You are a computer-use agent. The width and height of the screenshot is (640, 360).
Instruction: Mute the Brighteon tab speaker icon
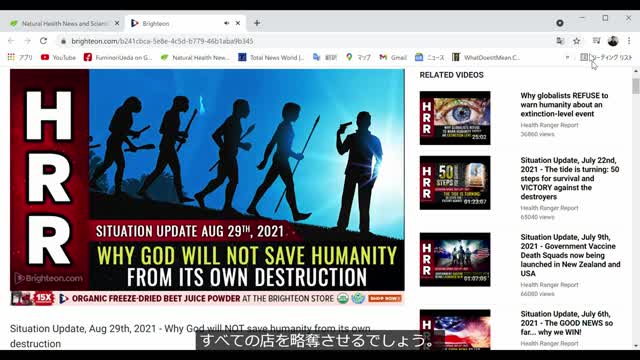pyautogui.click(x=227, y=23)
